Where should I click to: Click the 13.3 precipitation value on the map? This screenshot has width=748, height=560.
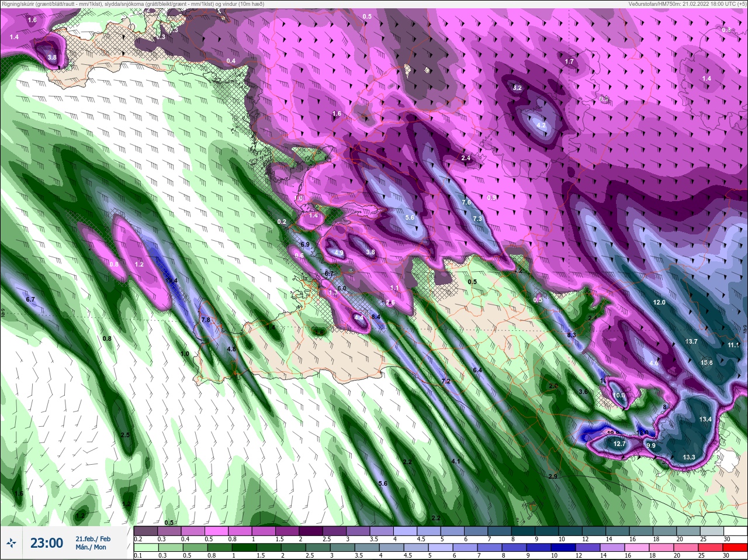click(x=689, y=457)
